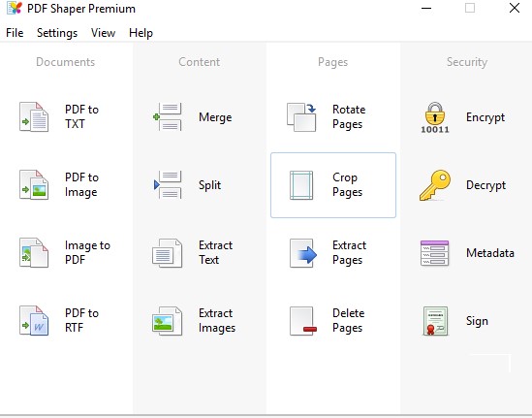Open the File menu
The image size is (532, 418).
coord(15,33)
